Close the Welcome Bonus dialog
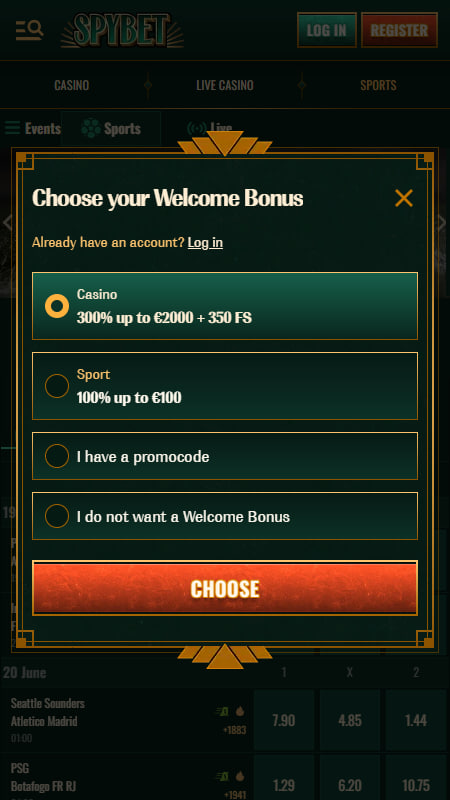Viewport: 450px width, 800px height. click(404, 198)
